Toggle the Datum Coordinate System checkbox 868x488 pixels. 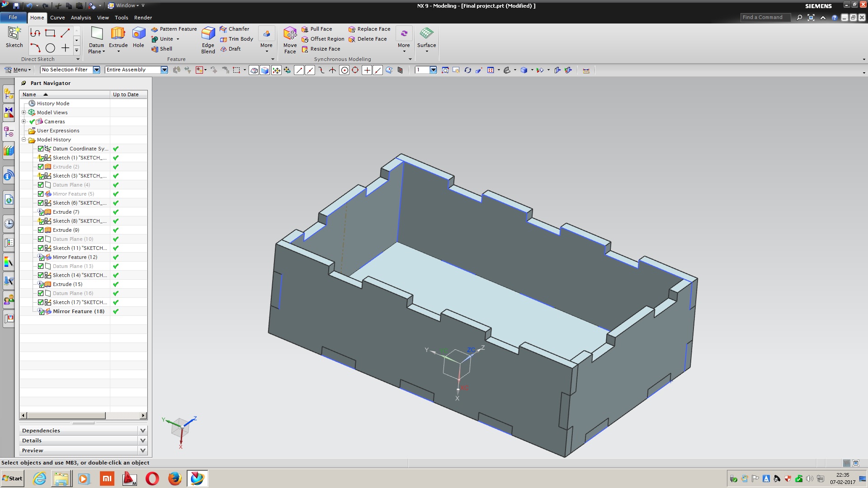[41, 149]
